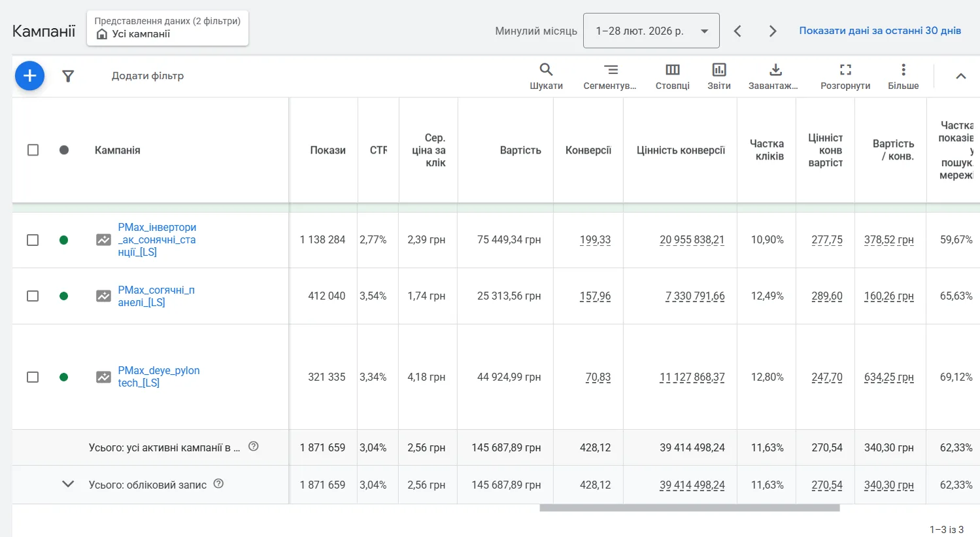Sort by the Покази column header
This screenshot has width=980, height=537.
[x=328, y=150]
